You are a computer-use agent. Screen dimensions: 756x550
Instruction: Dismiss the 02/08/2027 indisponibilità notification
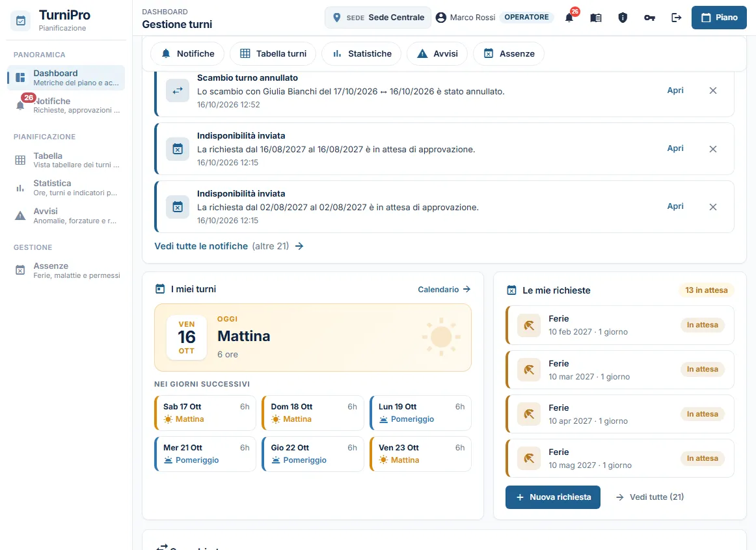[713, 207]
